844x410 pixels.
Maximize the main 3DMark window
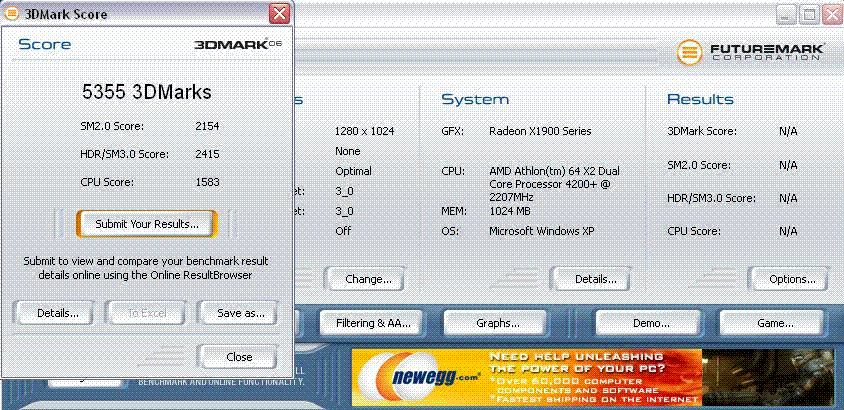[x=810, y=14]
